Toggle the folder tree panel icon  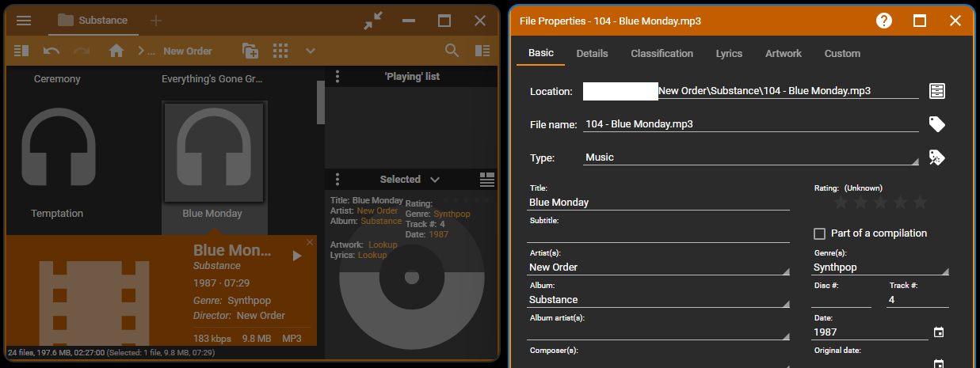21,51
